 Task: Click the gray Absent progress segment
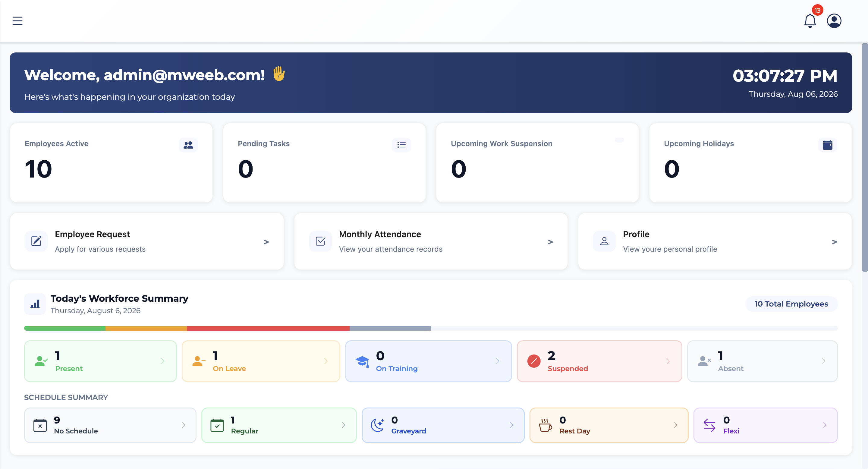[390, 328]
